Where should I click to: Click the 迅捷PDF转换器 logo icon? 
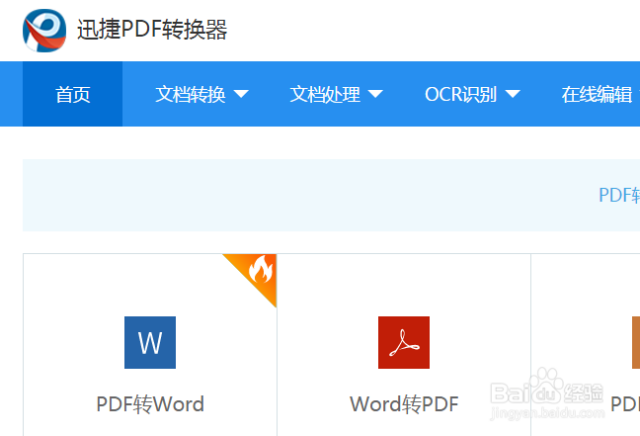click(44, 31)
